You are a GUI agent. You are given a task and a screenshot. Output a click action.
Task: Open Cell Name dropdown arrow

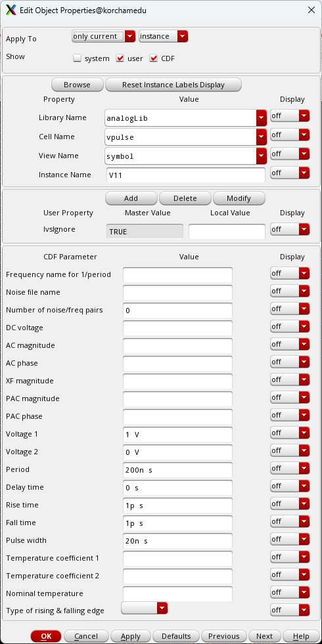point(261,137)
